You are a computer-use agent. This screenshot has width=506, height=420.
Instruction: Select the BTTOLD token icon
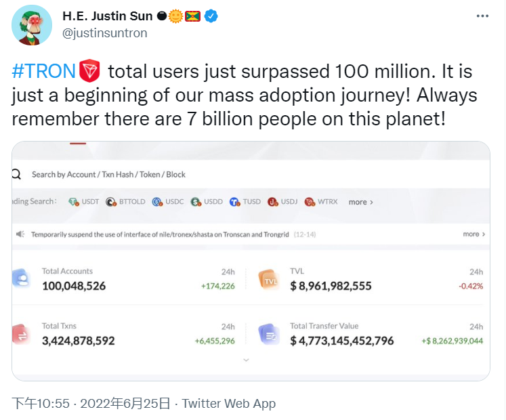(x=111, y=202)
